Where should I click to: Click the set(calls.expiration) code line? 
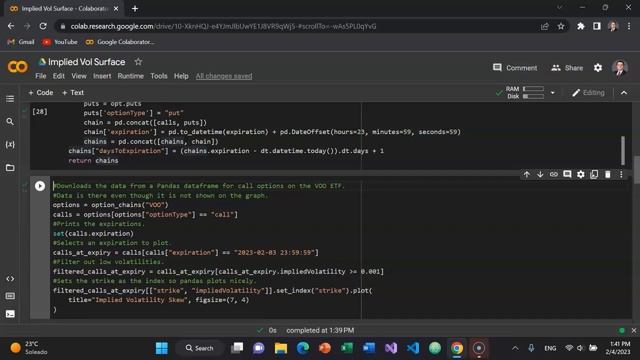tap(93, 233)
